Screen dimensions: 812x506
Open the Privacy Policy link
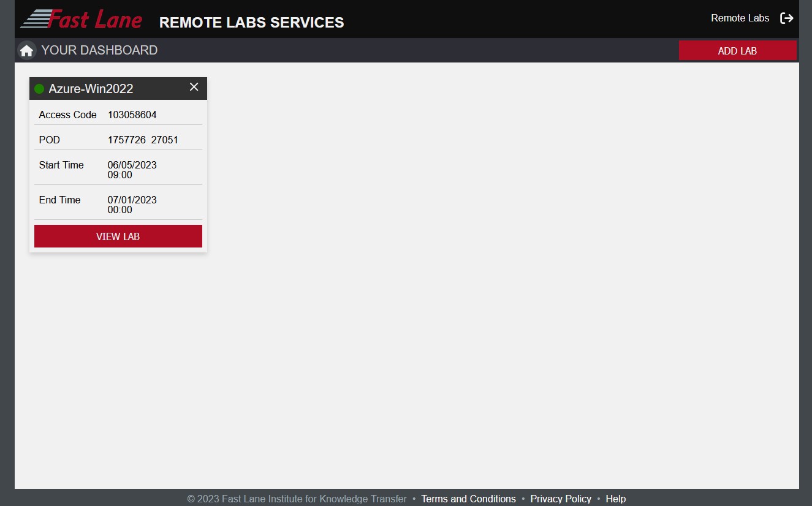point(561,499)
